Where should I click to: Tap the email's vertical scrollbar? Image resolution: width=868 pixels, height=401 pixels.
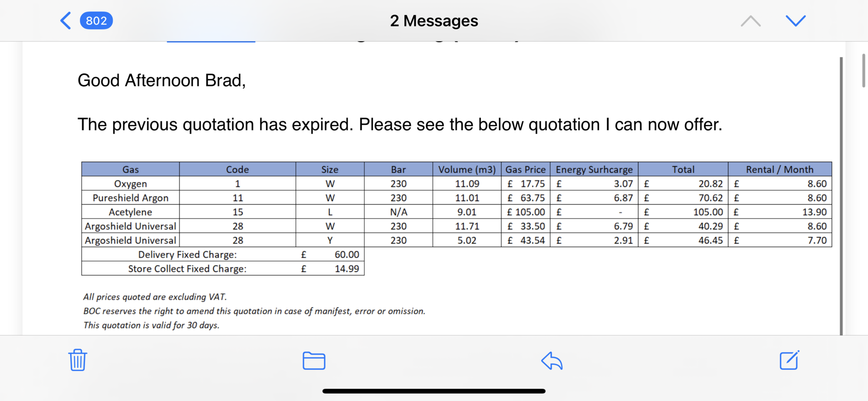coord(841,196)
